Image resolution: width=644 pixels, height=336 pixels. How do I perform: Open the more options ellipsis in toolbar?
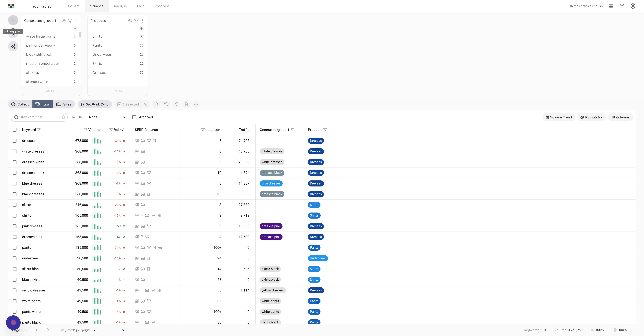(x=196, y=104)
